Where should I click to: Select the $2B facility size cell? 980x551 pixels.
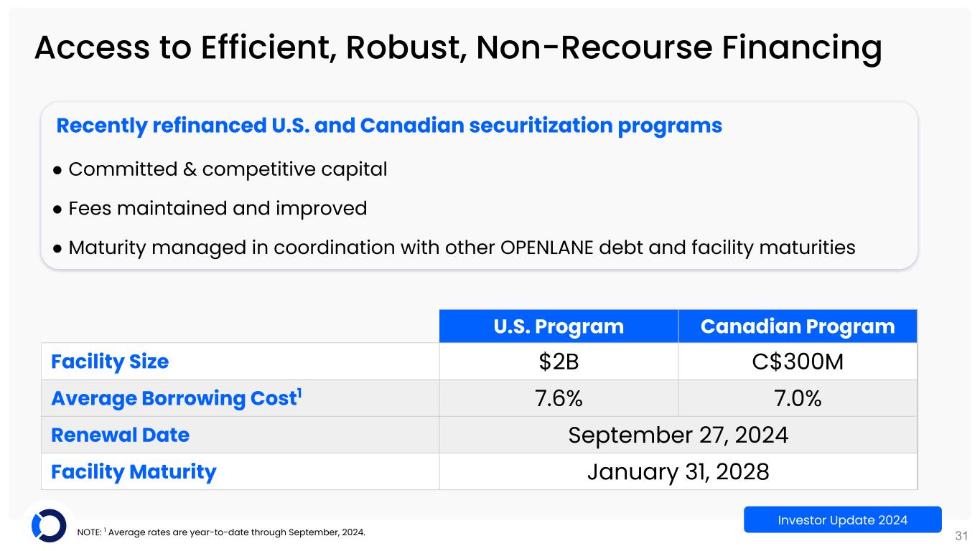559,362
